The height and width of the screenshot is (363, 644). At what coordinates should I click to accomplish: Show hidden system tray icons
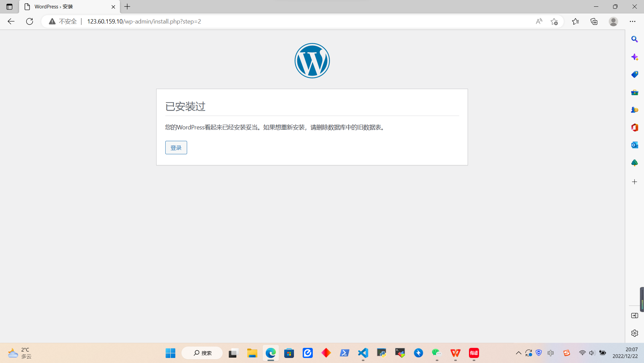click(518, 353)
